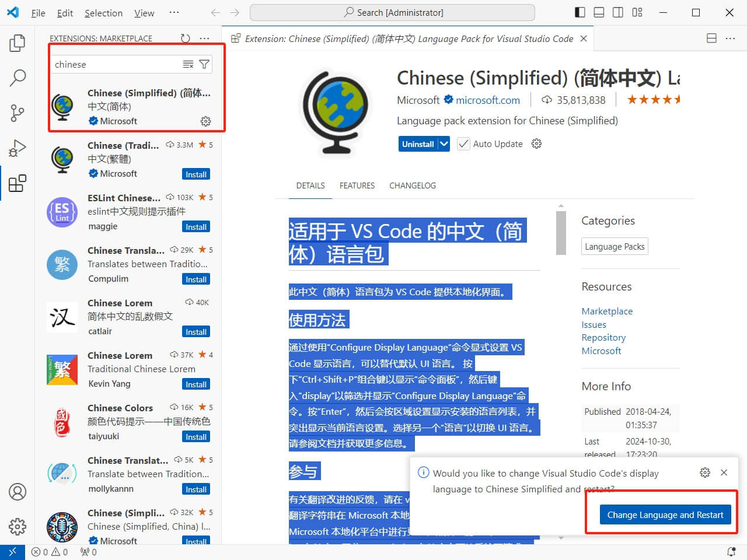Open remote window indicator in status bar
This screenshot has height=560, width=747.
[x=12, y=552]
